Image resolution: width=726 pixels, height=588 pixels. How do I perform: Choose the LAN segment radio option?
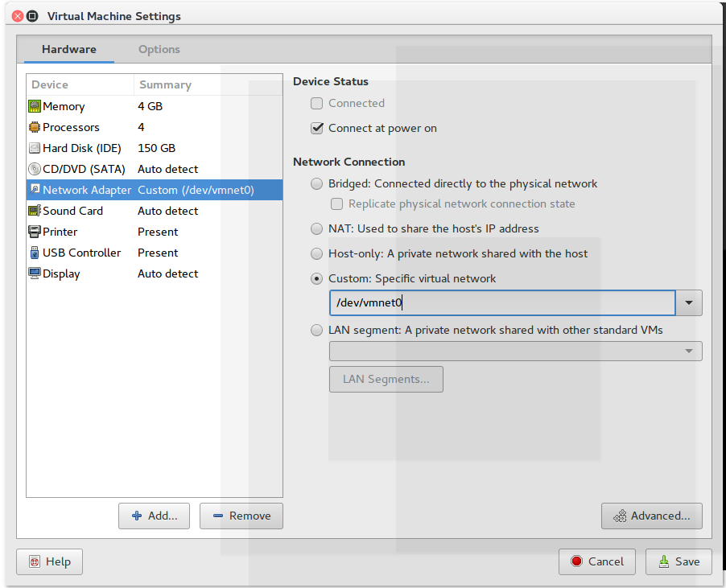tap(316, 330)
